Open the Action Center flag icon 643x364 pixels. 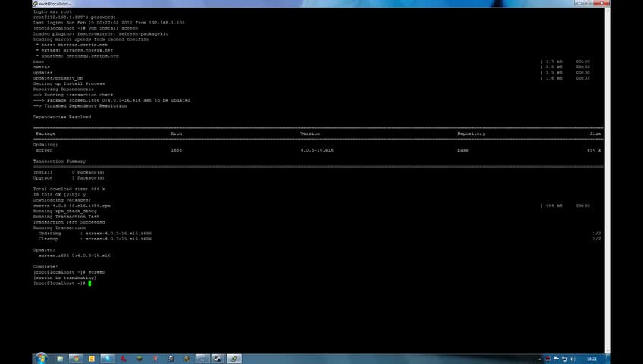tap(556, 359)
